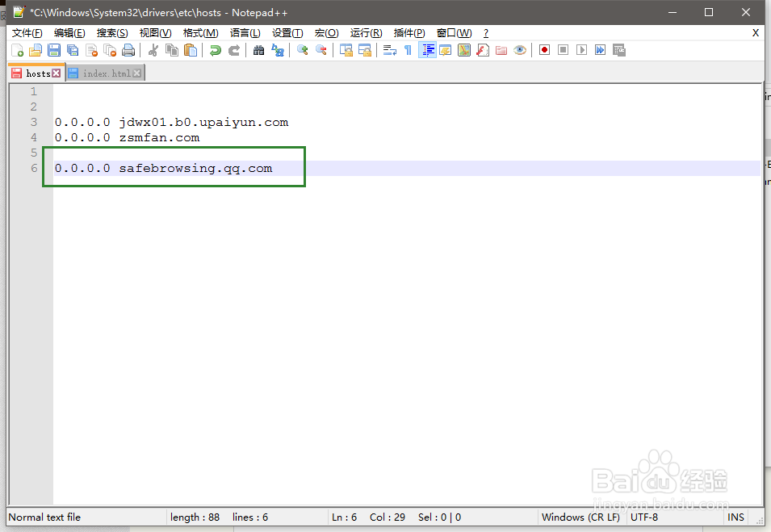Image resolution: width=771 pixels, height=532 pixels.
Task: Close the index.html tab with its X
Action: [x=136, y=73]
